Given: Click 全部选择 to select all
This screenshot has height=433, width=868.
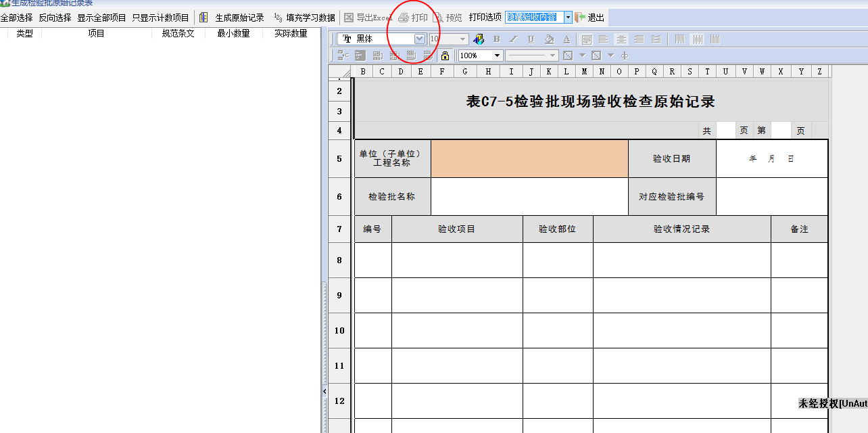Looking at the screenshot, I should click(16, 18).
